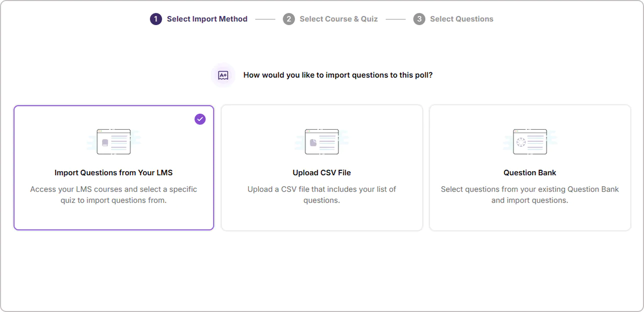Click the CSV file icon on the Upload CSV card
Screen dimensions: 644x312
(x=321, y=141)
